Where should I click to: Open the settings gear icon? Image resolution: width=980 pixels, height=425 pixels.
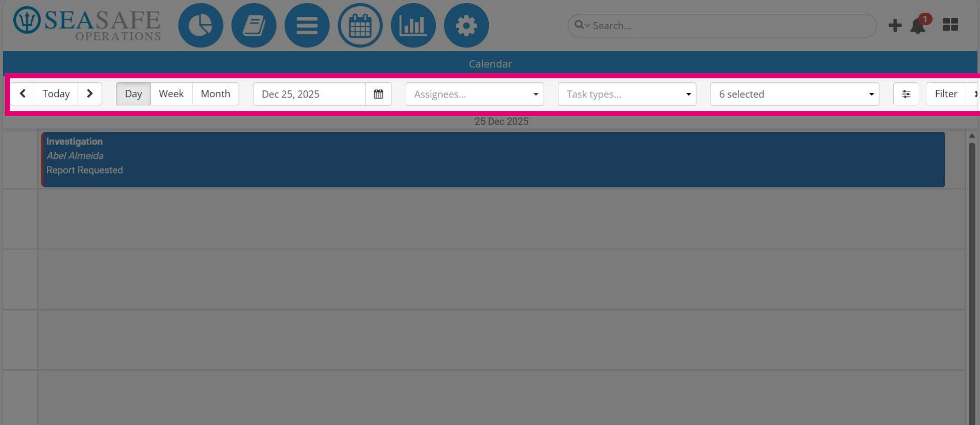[466, 26]
